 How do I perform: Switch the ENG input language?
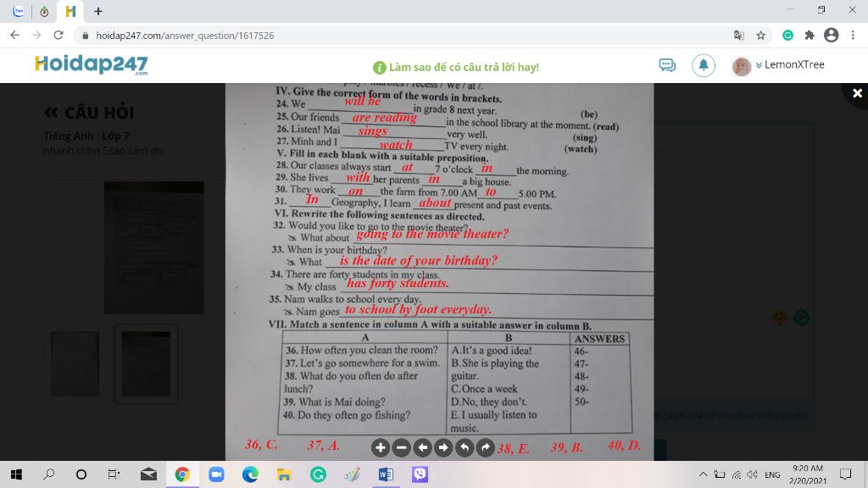[x=772, y=474]
